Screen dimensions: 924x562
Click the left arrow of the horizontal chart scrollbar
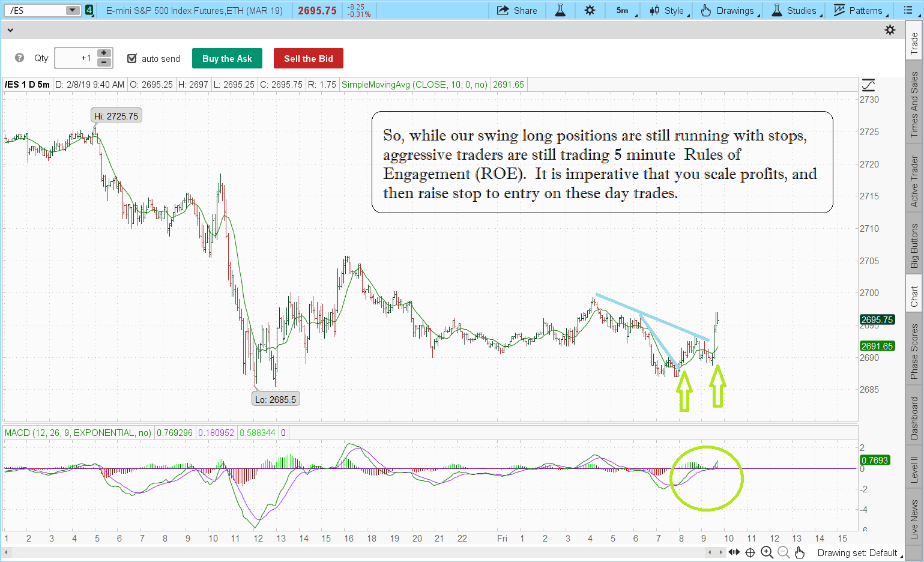click(7, 552)
